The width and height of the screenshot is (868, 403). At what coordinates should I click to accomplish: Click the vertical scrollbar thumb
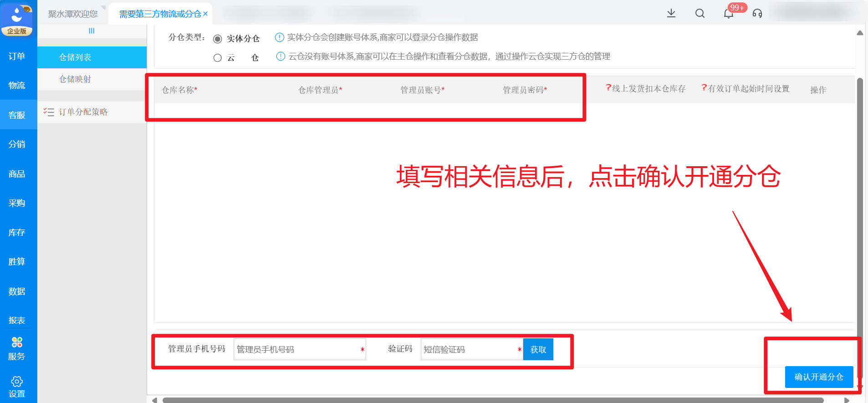(860, 228)
